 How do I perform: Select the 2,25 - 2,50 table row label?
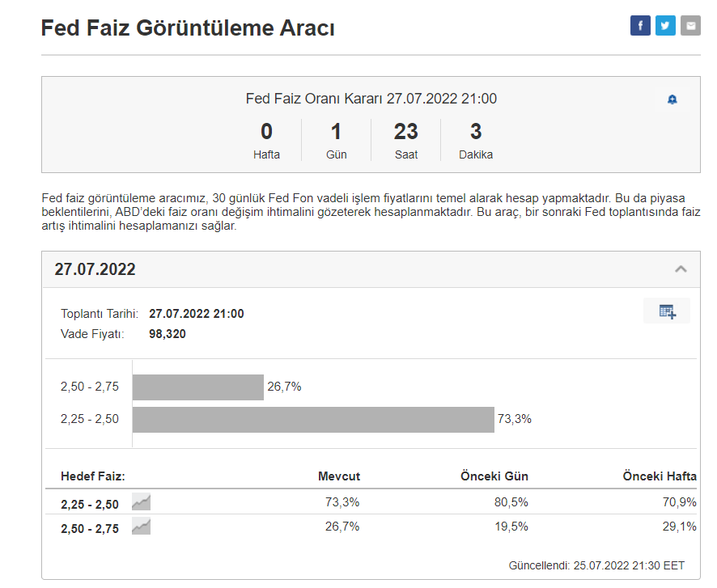pyautogui.click(x=90, y=504)
